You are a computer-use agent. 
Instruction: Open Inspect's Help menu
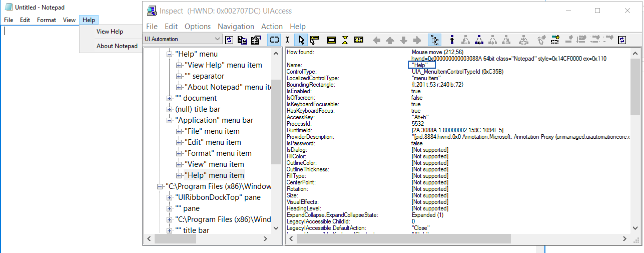(x=298, y=27)
